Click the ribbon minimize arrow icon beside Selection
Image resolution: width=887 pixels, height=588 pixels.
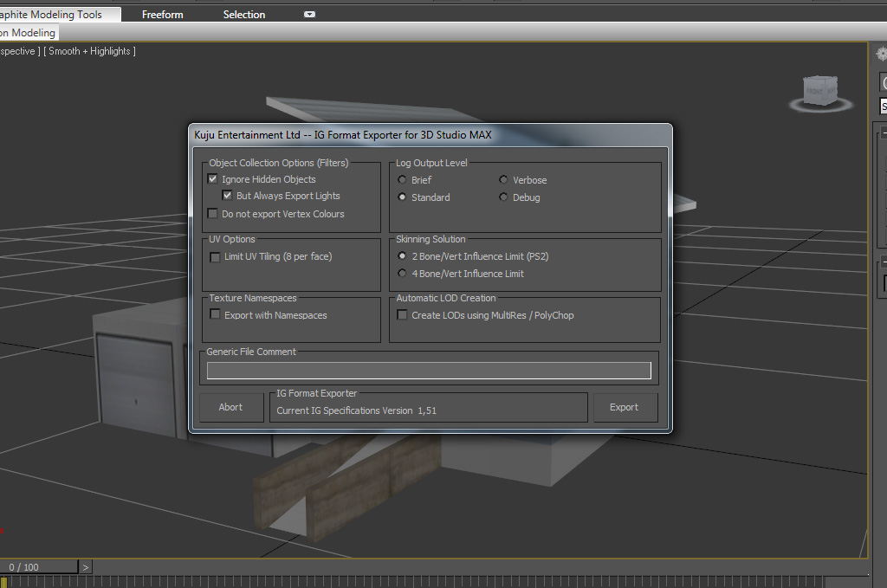pos(309,15)
